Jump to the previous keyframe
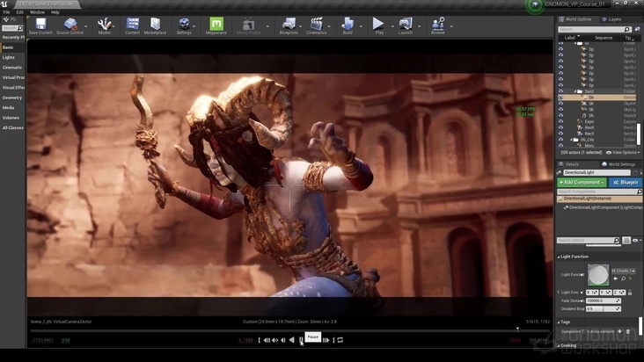This screenshot has width=644, height=362. pyautogui.click(x=274, y=340)
